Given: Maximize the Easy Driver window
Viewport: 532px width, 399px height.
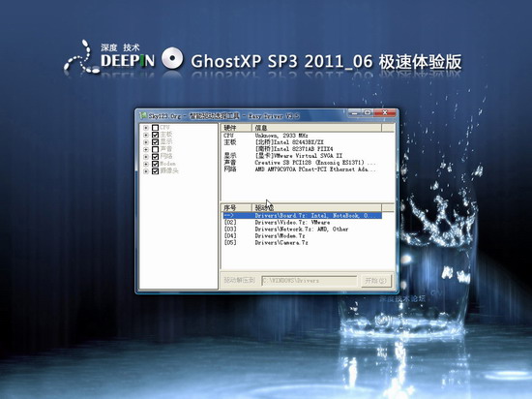Looking at the screenshot, I should pyautogui.click(x=368, y=112).
